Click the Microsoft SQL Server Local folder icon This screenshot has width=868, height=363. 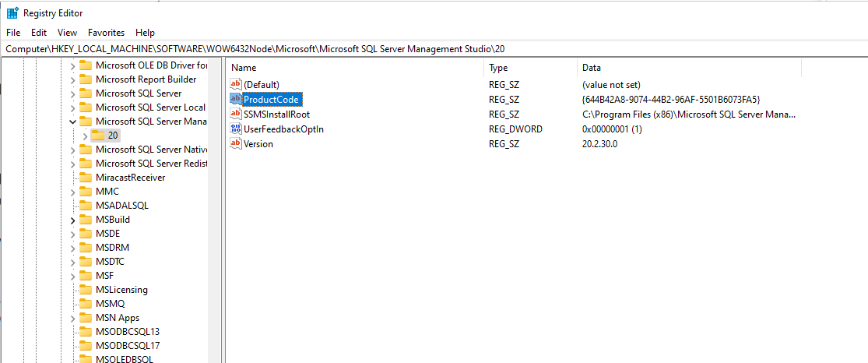tap(86, 107)
